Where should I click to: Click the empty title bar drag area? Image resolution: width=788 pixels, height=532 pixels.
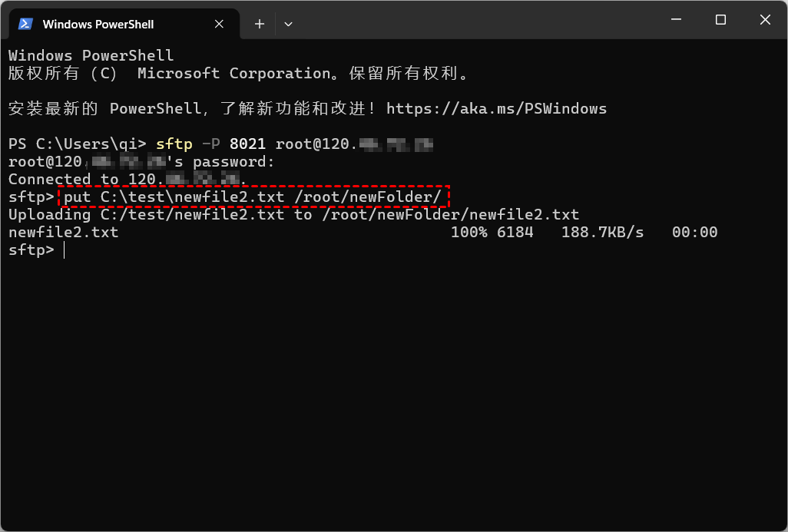(x=476, y=20)
